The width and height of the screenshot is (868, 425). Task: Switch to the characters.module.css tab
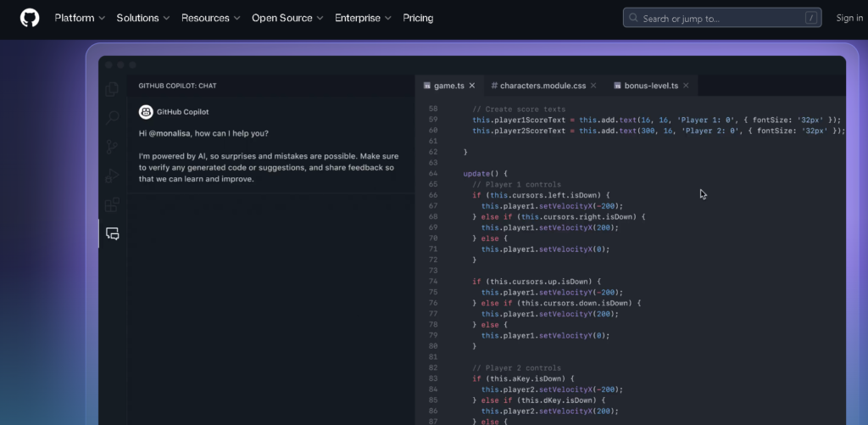[x=542, y=86]
